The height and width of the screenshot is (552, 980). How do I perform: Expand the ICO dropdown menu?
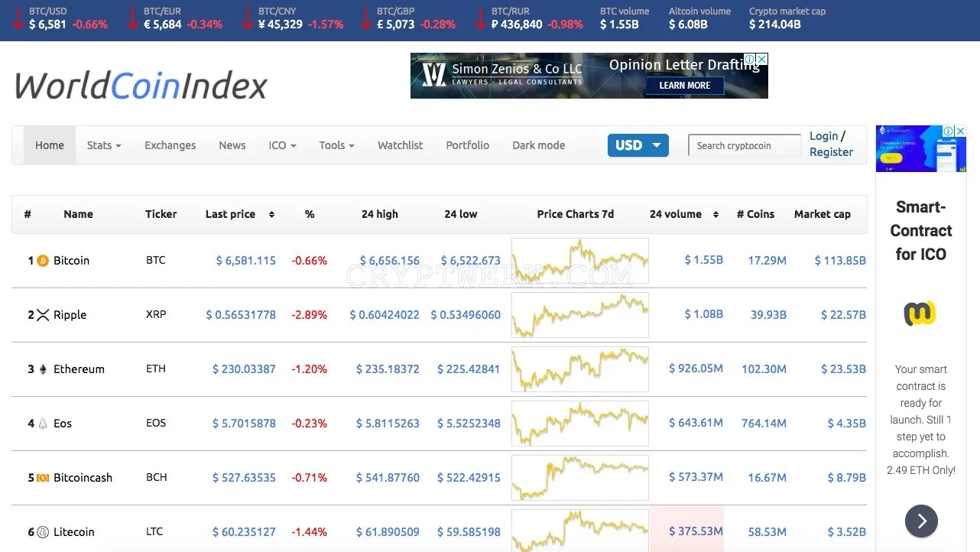tap(282, 145)
